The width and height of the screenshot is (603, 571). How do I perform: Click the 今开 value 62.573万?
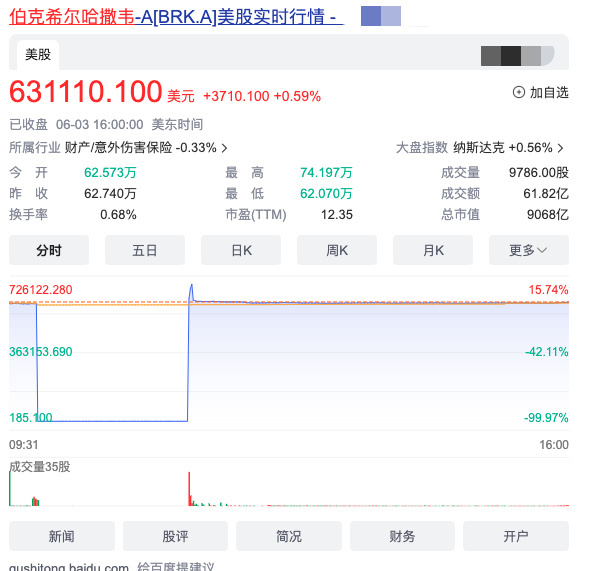tap(110, 173)
